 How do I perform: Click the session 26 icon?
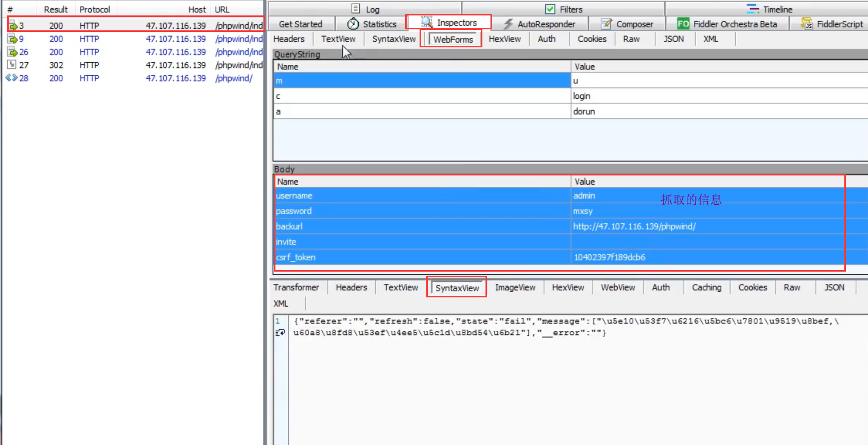click(12, 51)
